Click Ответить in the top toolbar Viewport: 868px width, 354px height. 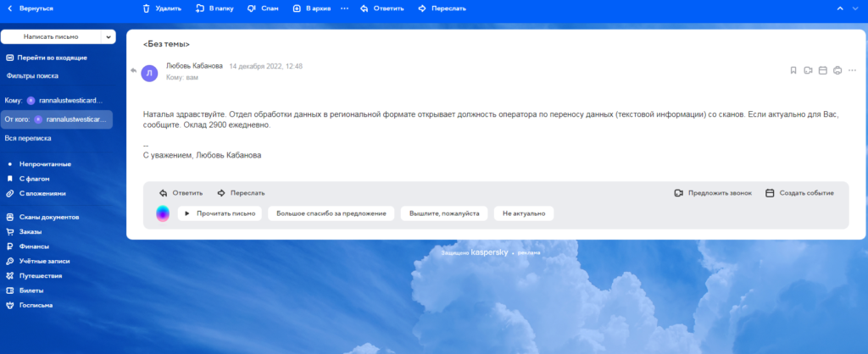point(381,8)
